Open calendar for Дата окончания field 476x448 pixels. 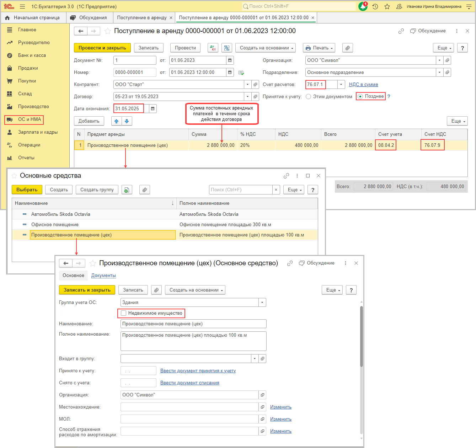[x=153, y=109]
